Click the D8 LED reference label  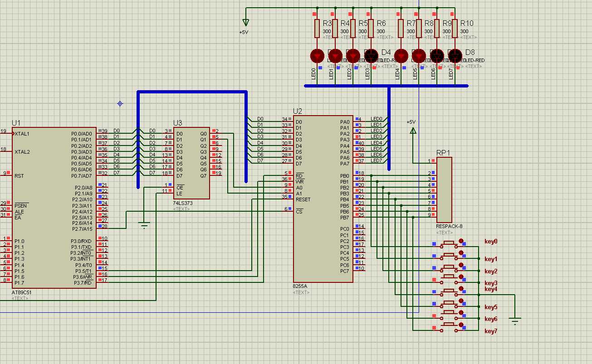470,52
